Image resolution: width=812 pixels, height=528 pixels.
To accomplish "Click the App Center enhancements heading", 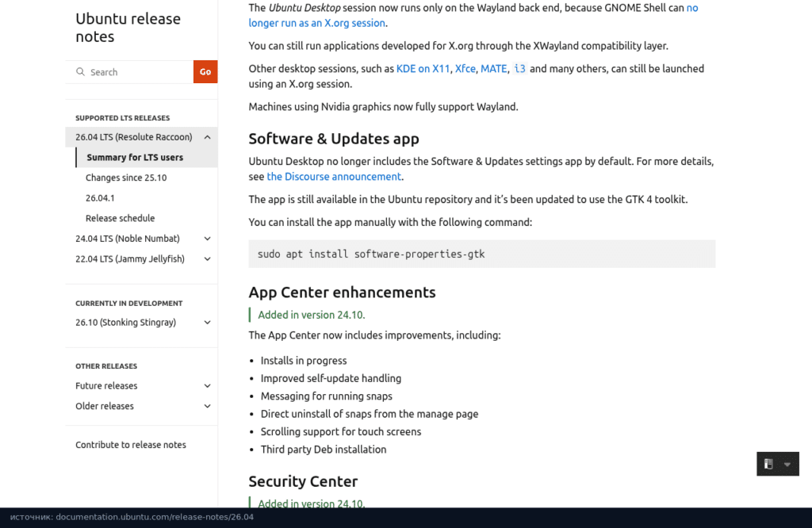I will [x=342, y=293].
